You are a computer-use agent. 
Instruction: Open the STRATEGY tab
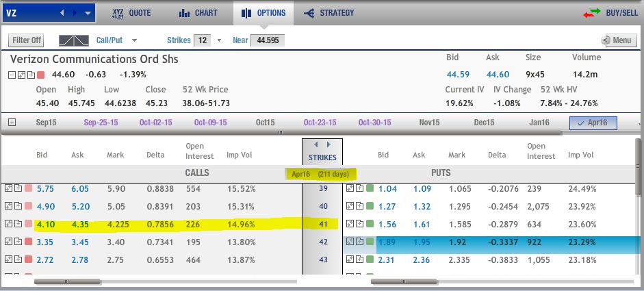click(x=329, y=13)
